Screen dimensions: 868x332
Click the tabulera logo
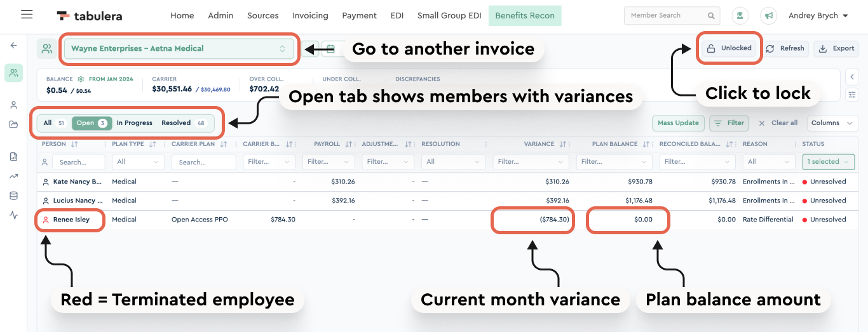pos(89,15)
